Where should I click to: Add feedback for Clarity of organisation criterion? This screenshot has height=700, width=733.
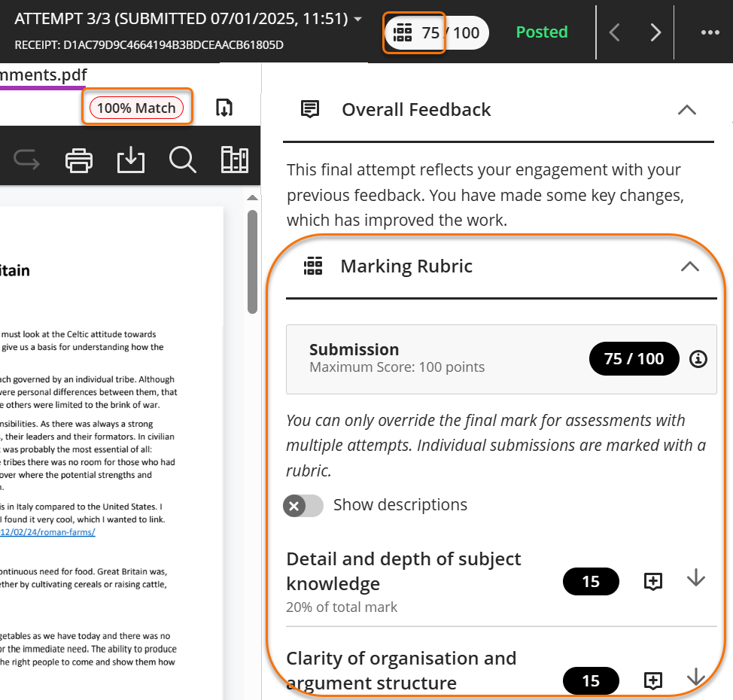click(x=653, y=681)
